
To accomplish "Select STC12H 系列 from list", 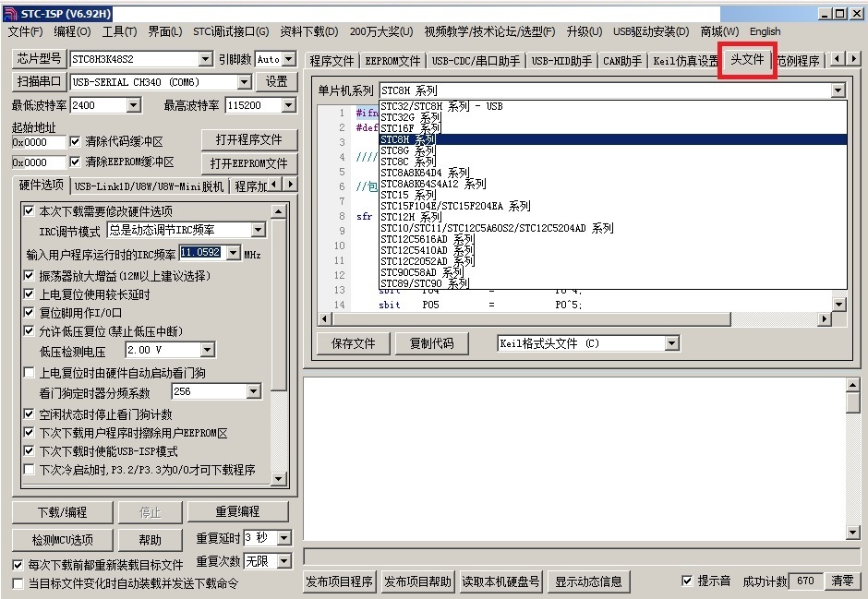I will [x=613, y=217].
